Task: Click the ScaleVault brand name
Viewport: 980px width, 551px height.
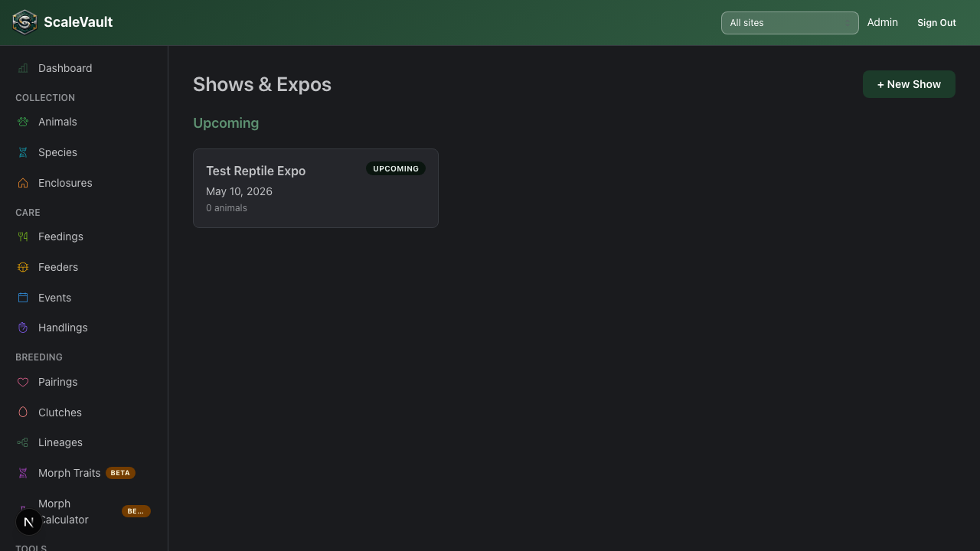Action: 78,22
